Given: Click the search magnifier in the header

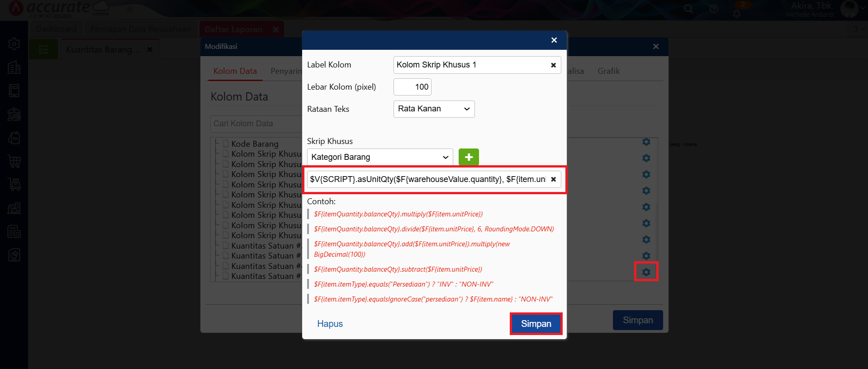Looking at the screenshot, I should [x=688, y=9].
